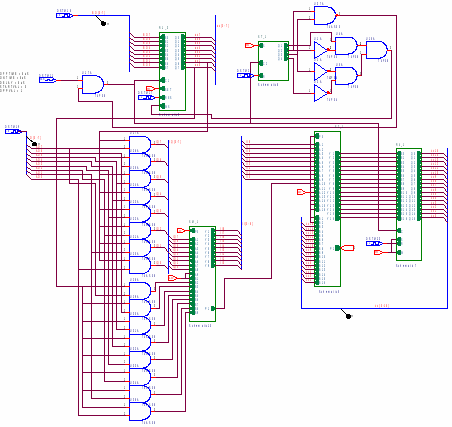Click the red port symbol on the top-center block
Screen dimensions: 452x427
pos(150,88)
